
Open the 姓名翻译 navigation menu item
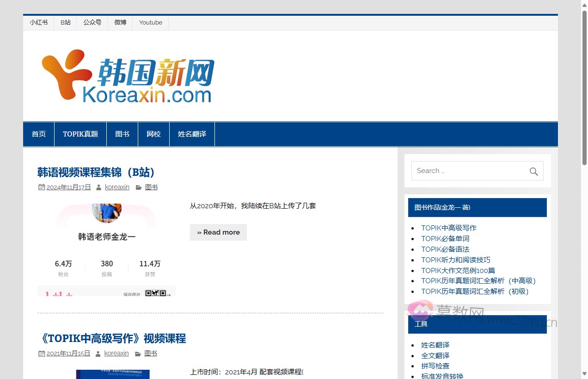tap(192, 134)
